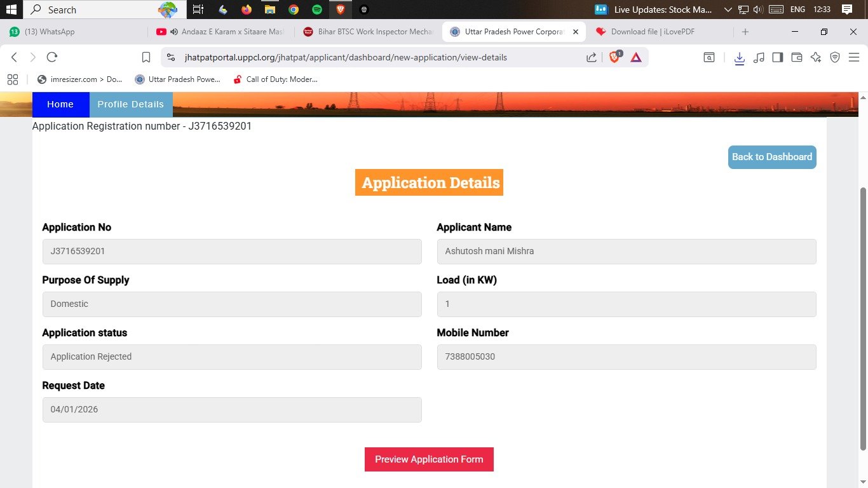
Task: Click the Back to Dashboard button
Action: tap(771, 157)
